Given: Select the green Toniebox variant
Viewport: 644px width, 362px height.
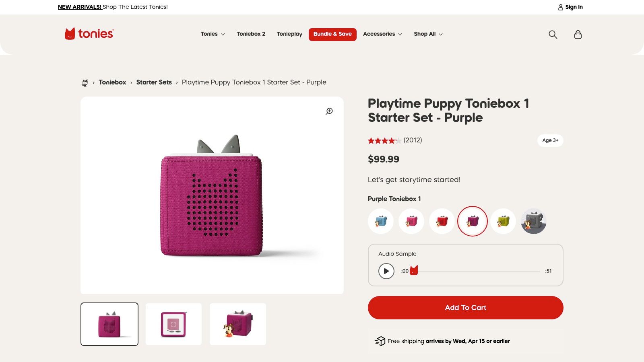Looking at the screenshot, I should 503,221.
